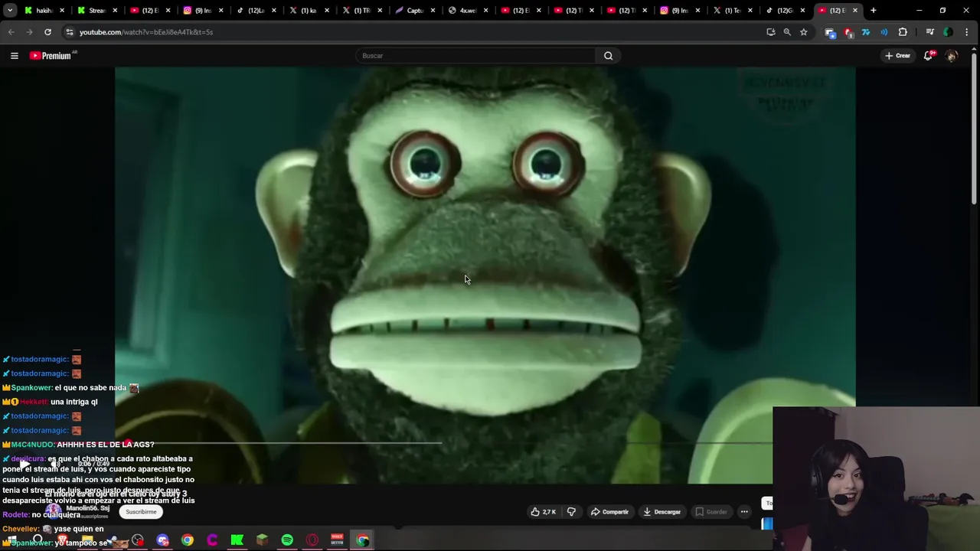Image resolution: width=980 pixels, height=551 pixels.
Task: Open Discord from the taskbar
Action: pyautogui.click(x=162, y=540)
